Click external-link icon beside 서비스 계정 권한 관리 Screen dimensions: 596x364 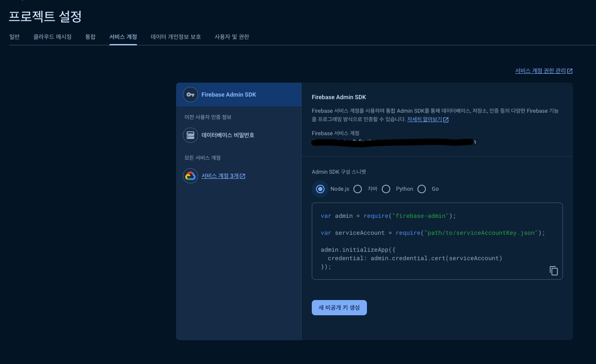(570, 71)
